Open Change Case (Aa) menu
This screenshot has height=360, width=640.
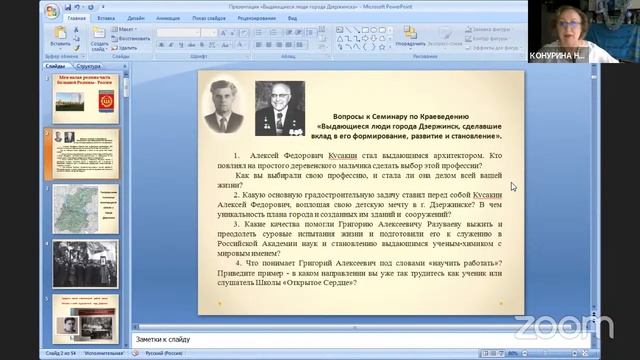(x=226, y=45)
